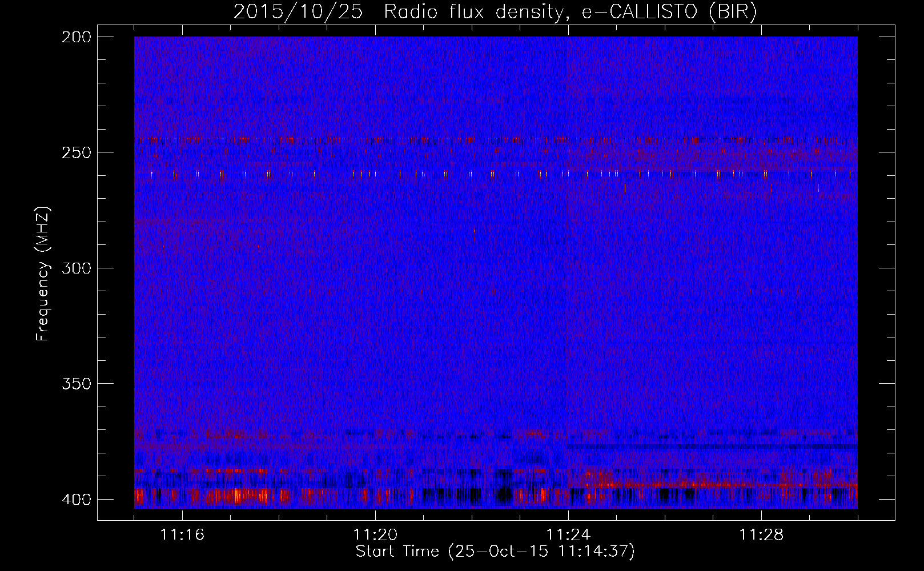Image resolution: width=924 pixels, height=571 pixels.
Task: Click the 11:24 time tick label
Action: (568, 534)
